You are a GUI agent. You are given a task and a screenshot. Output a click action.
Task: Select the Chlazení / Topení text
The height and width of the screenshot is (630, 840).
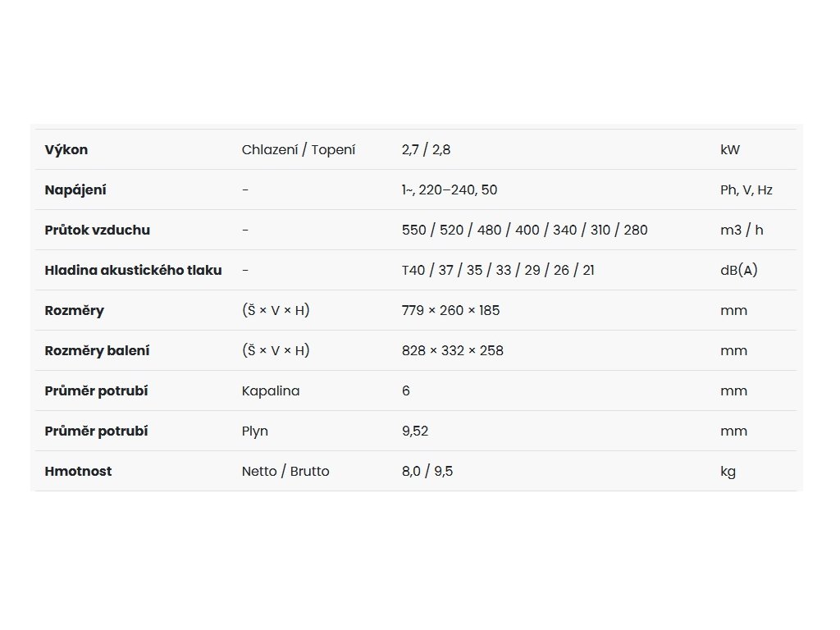click(299, 150)
